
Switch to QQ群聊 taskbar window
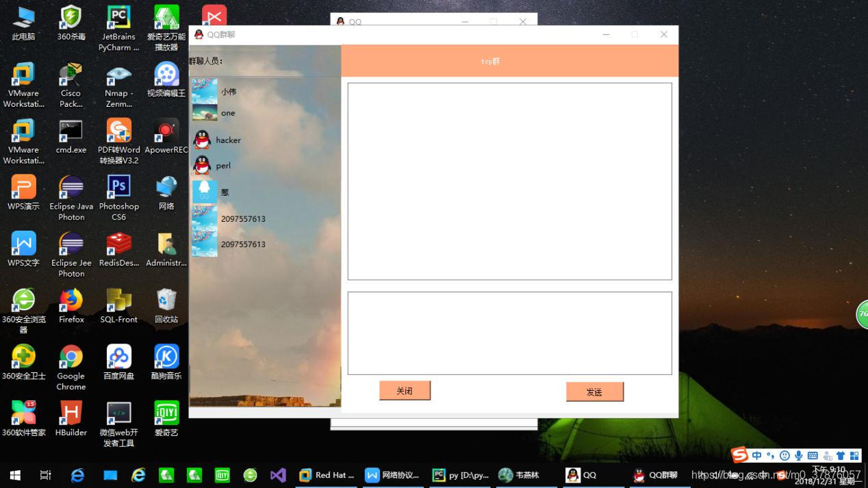click(x=659, y=474)
